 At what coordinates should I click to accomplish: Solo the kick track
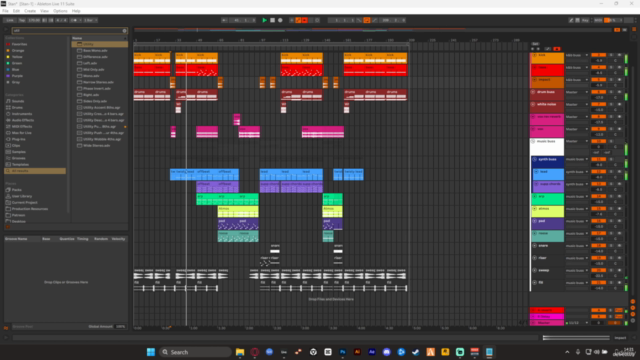[x=611, y=55]
